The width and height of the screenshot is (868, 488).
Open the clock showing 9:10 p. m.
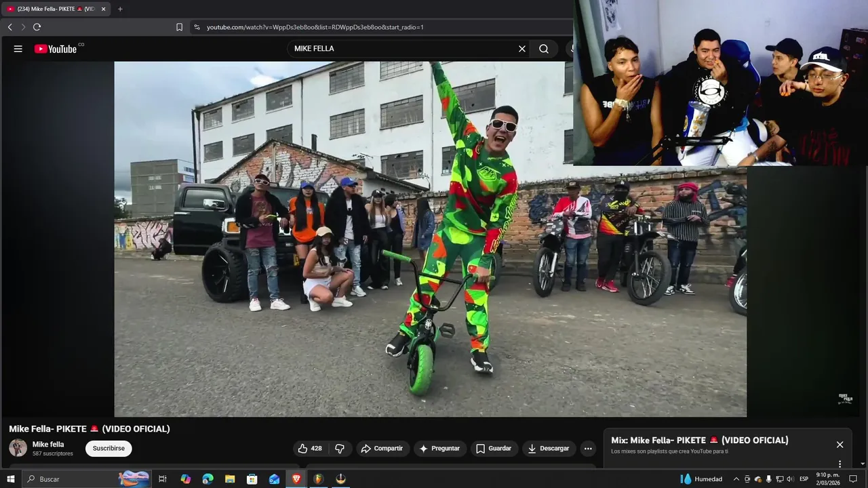827,479
